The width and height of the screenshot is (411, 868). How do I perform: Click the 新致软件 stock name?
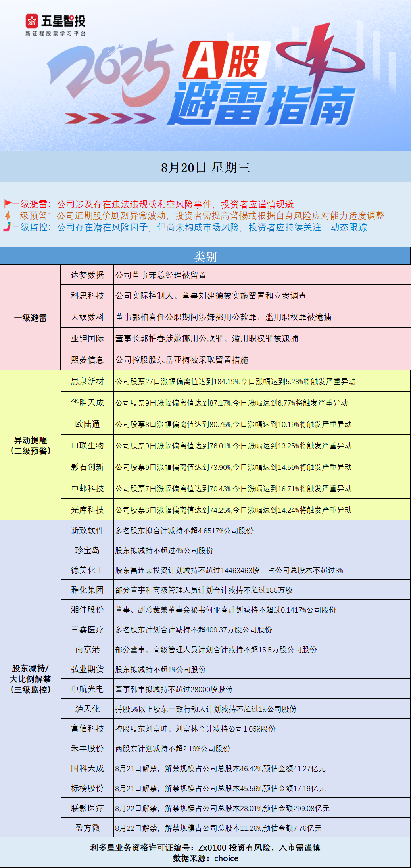(x=87, y=531)
